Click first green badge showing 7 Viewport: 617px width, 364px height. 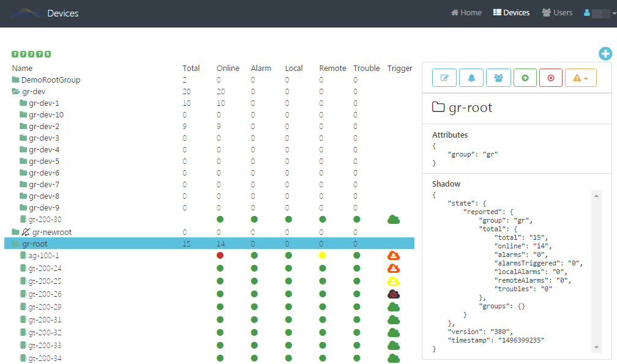[15, 54]
